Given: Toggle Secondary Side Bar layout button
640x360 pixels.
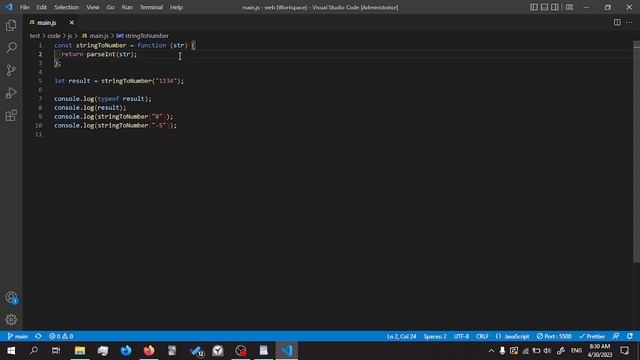Looking at the screenshot, I should click(x=555, y=7).
